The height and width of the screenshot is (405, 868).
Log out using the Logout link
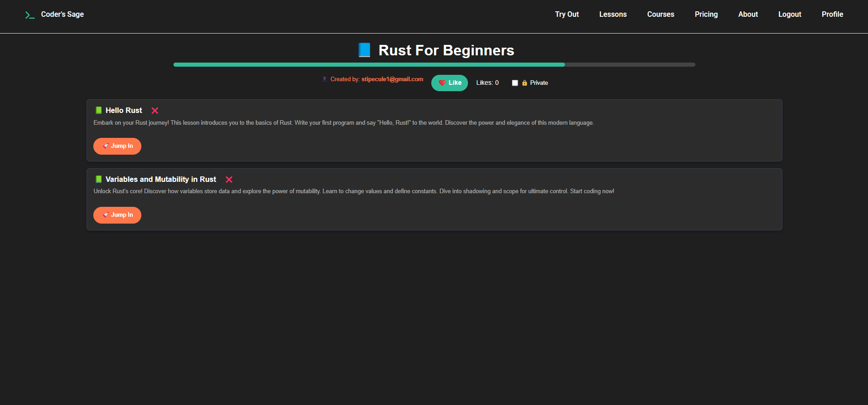pyautogui.click(x=790, y=15)
